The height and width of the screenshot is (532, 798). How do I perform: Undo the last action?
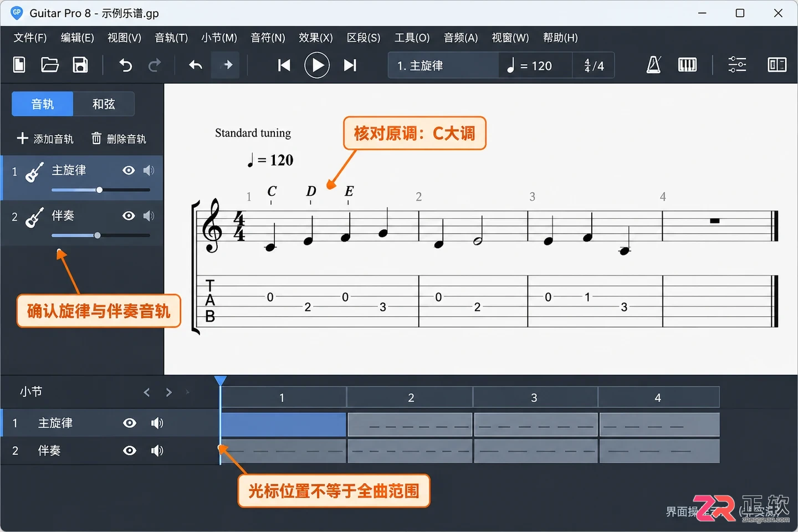click(x=126, y=65)
